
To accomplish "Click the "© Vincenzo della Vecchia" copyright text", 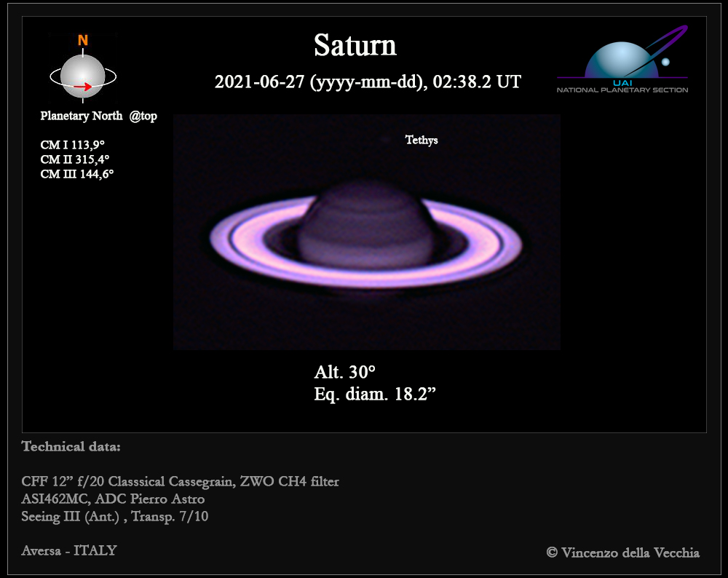I will tap(623, 553).
